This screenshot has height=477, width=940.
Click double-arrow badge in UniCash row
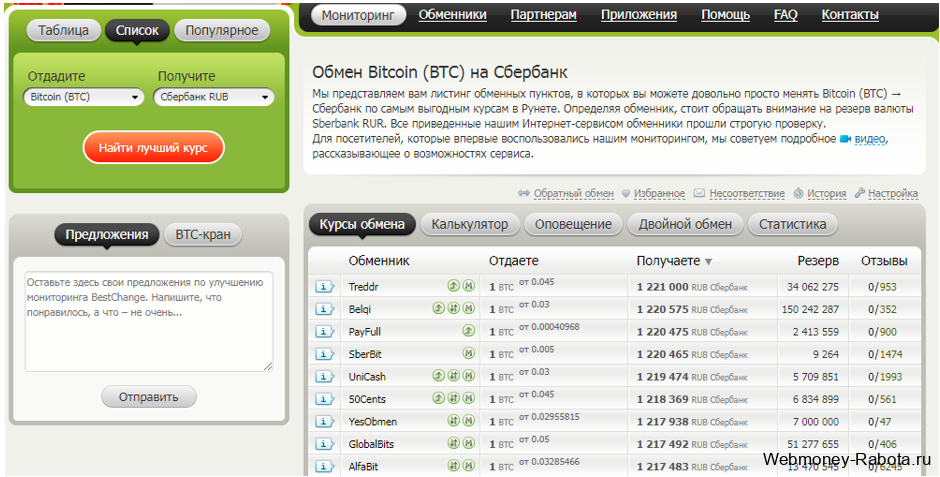click(x=454, y=376)
